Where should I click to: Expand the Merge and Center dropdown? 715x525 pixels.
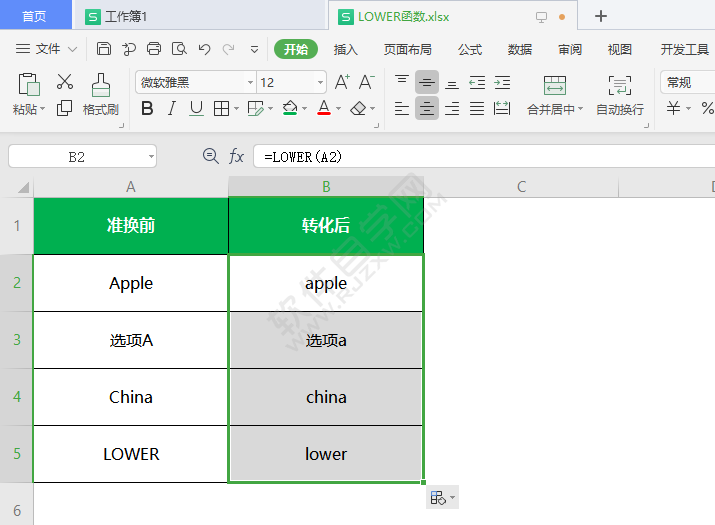pos(580,109)
